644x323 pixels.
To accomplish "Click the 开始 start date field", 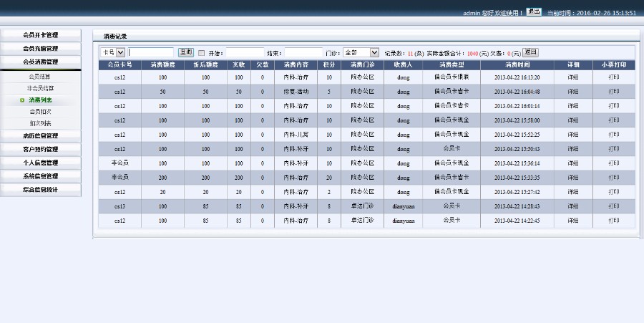I will pyautogui.click(x=245, y=52).
